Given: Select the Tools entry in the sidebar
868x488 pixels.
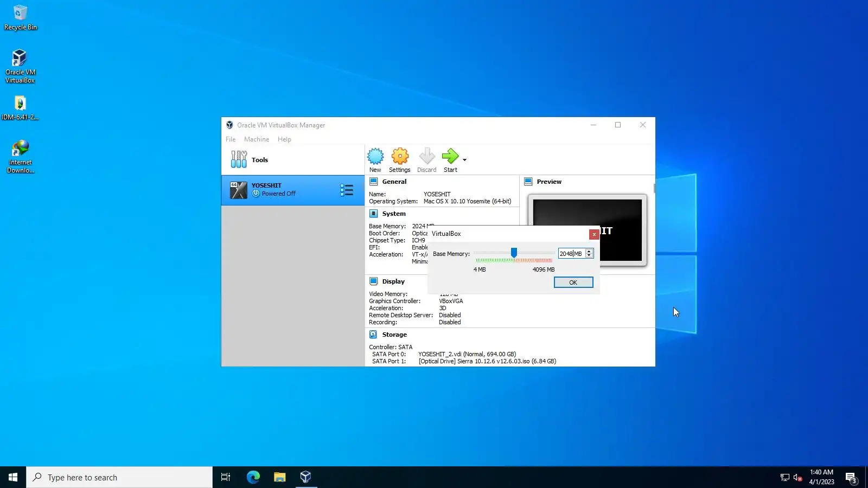Looking at the screenshot, I should pyautogui.click(x=293, y=160).
